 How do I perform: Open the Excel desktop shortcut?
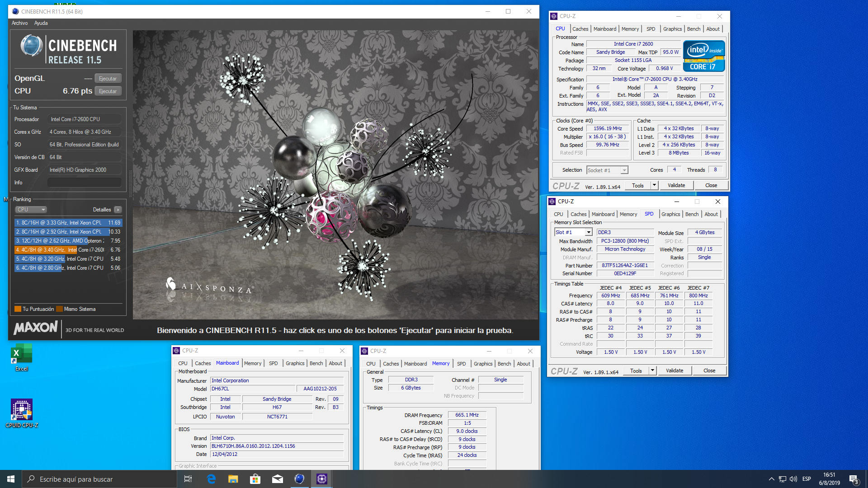pos(21,357)
